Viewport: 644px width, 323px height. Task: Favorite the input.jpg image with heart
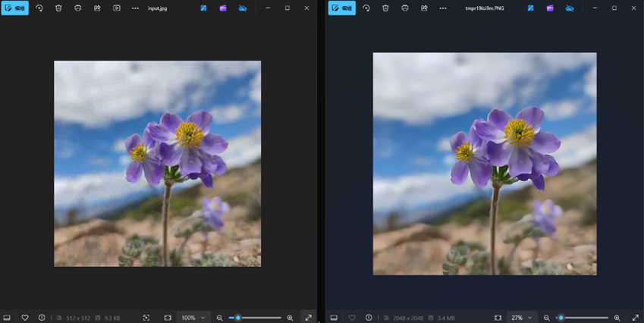pos(25,318)
